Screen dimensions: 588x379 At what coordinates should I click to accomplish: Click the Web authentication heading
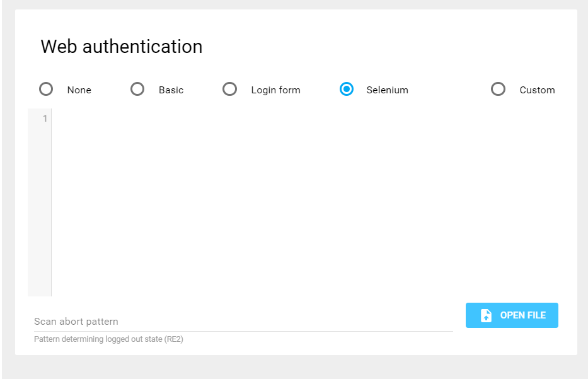click(121, 46)
